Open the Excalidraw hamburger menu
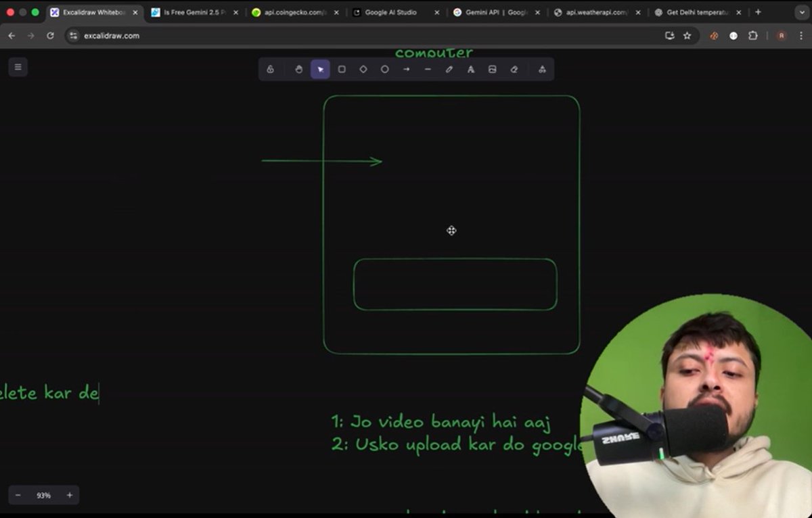The height and width of the screenshot is (518, 812). tap(18, 67)
